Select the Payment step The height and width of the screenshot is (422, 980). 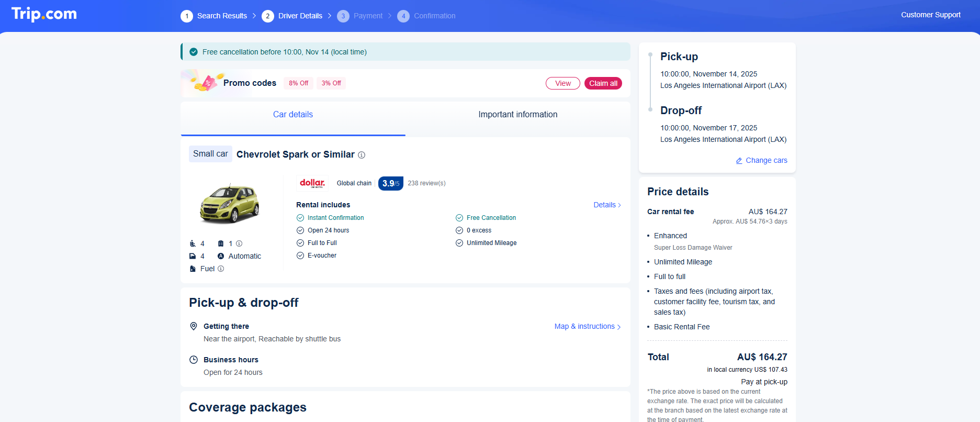pyautogui.click(x=368, y=16)
